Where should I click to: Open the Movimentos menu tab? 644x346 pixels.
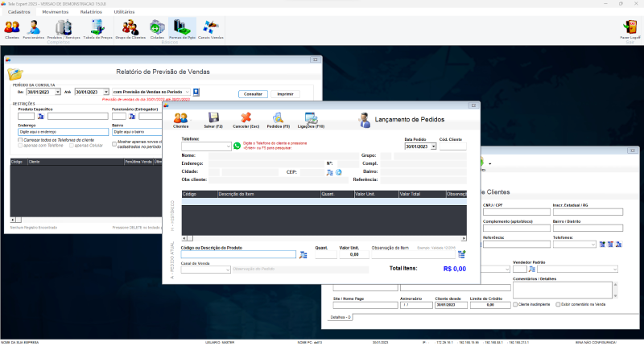click(56, 12)
